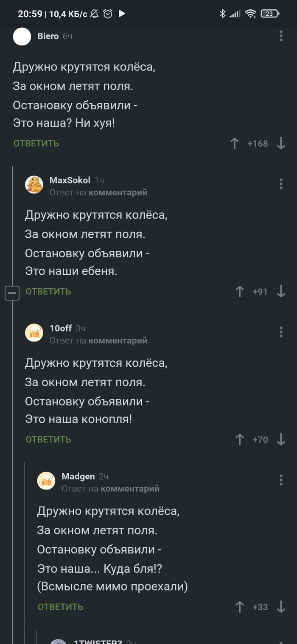
Task: Reply to Biero's comment
Action: 36,143
